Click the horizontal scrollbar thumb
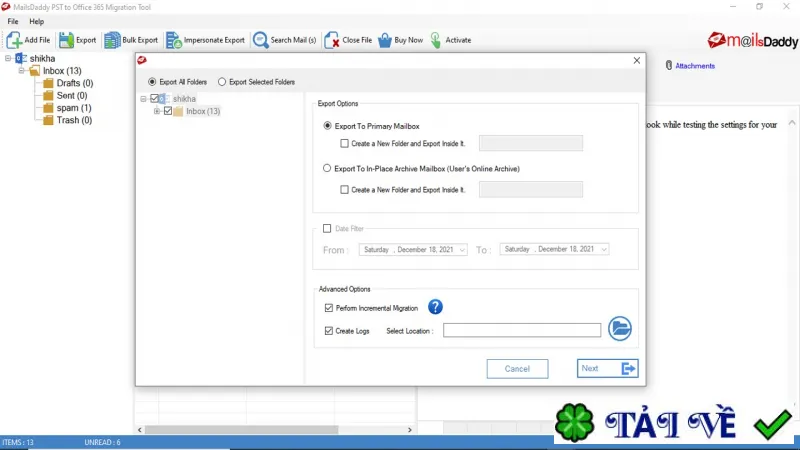The width and height of the screenshot is (800, 450). tap(241, 430)
